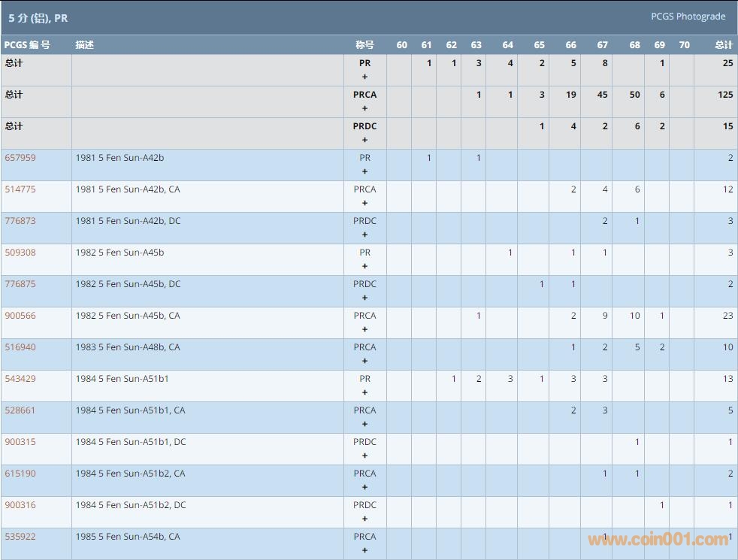This screenshot has width=738, height=560.
Task: Expand plus grades for the PR total row
Action: tap(365, 77)
